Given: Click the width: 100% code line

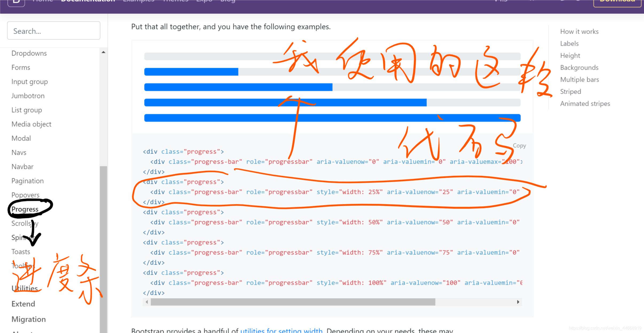Looking at the screenshot, I should click(336, 283).
